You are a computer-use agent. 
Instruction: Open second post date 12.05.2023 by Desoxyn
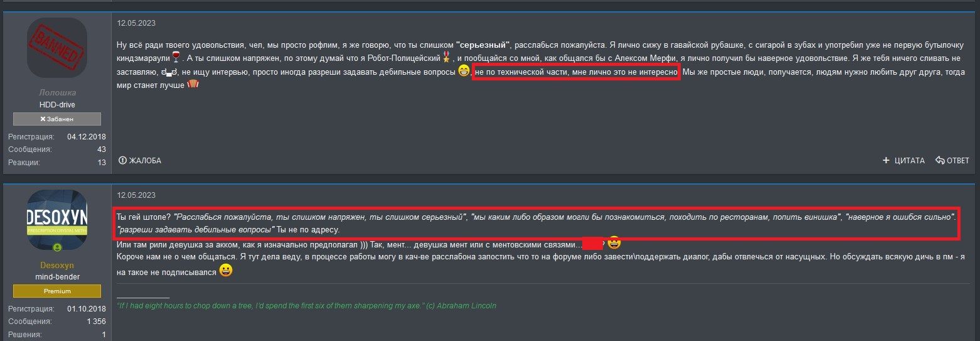point(136,195)
